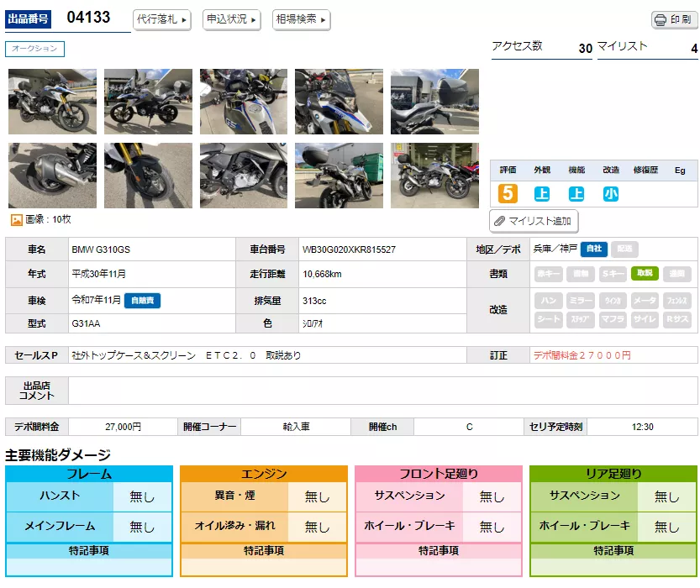Image resolution: width=700 pixels, height=588 pixels.
Task: Click the 27,000円 depot fee value
Action: (x=124, y=427)
